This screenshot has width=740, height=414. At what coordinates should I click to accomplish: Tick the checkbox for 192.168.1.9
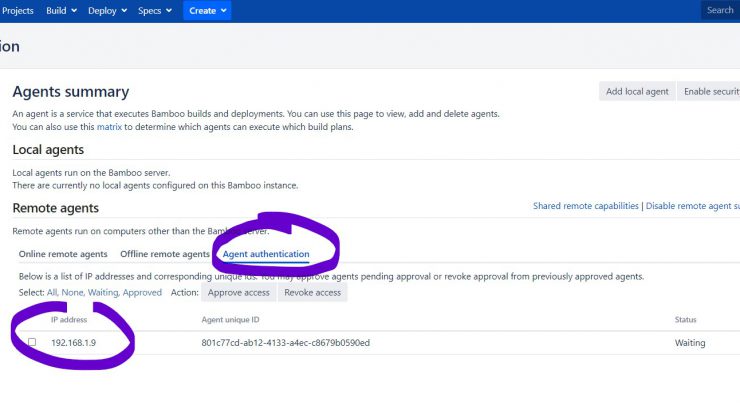(32, 342)
